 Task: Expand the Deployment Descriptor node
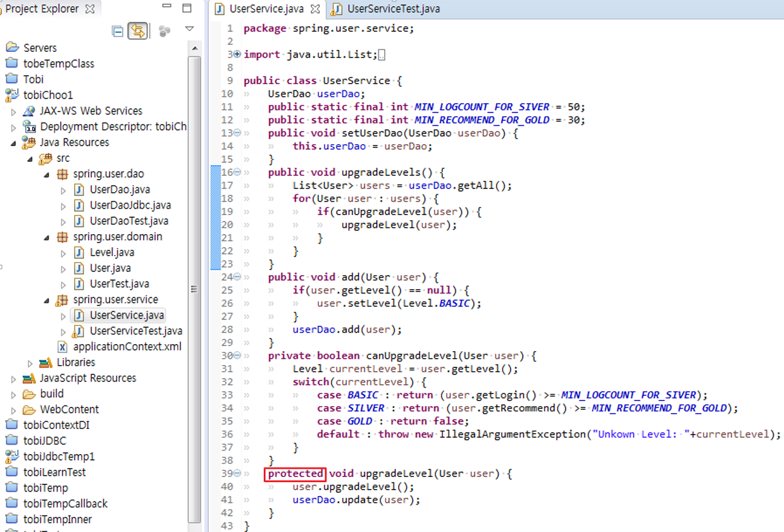[14, 127]
